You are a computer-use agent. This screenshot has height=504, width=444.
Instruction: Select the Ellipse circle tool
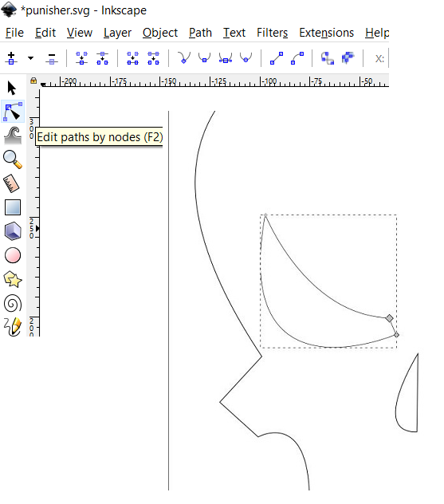(13, 255)
